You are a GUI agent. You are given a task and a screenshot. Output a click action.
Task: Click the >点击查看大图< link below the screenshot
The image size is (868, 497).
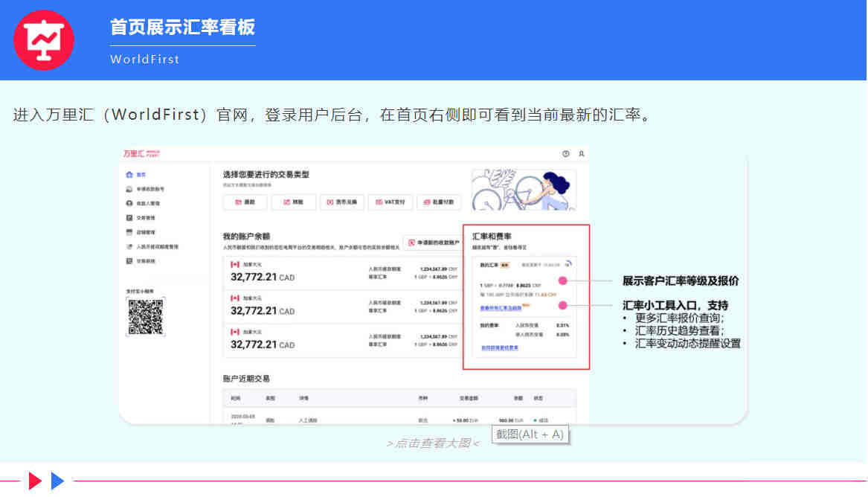433,443
